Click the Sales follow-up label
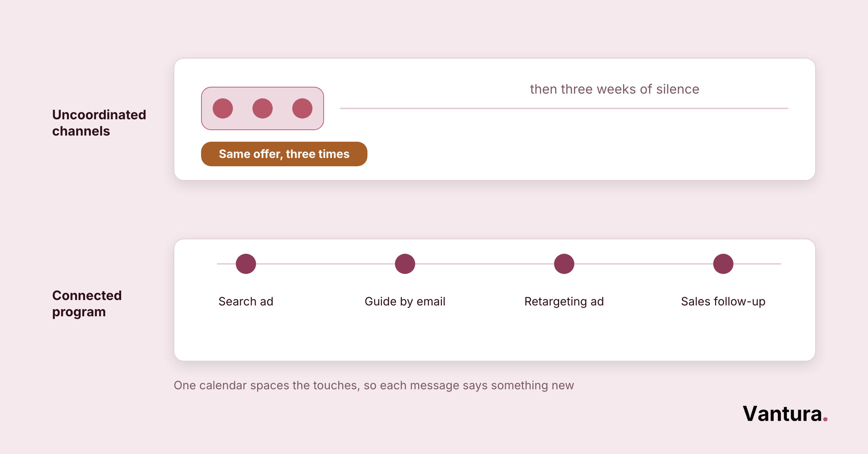This screenshot has width=868, height=454. tap(723, 301)
